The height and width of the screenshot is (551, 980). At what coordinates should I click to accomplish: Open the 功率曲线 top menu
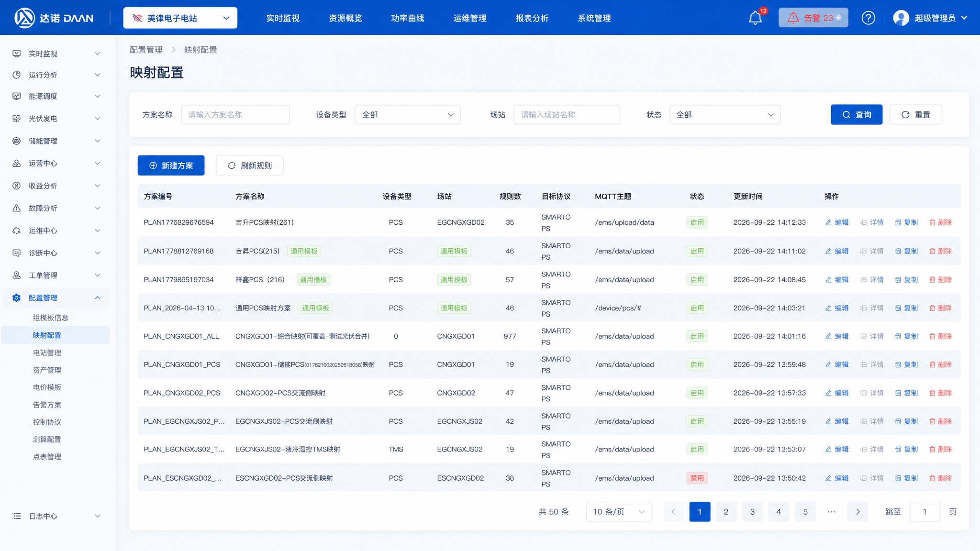407,18
